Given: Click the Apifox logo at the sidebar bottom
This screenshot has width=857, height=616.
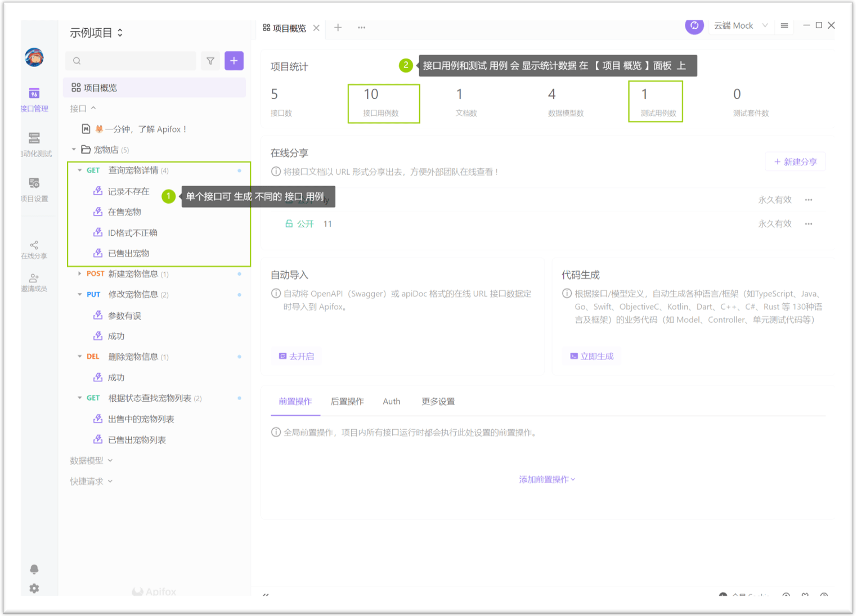Looking at the screenshot, I should pos(154,591).
